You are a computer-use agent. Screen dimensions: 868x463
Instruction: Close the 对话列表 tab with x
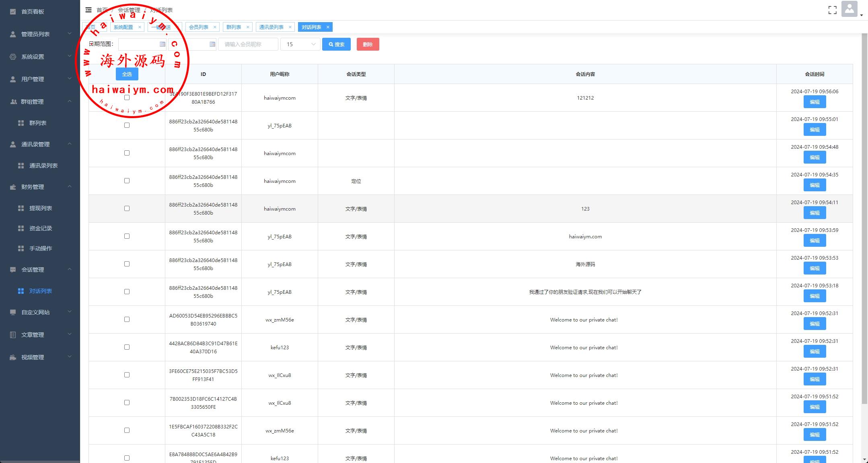click(328, 27)
